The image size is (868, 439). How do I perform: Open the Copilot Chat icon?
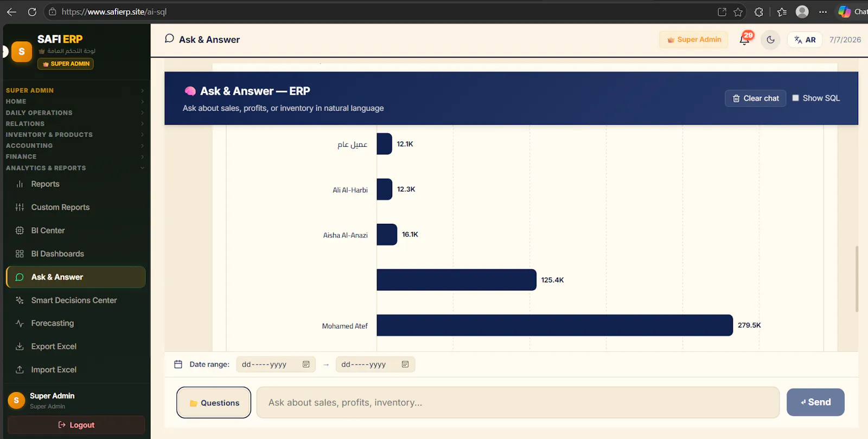852,12
